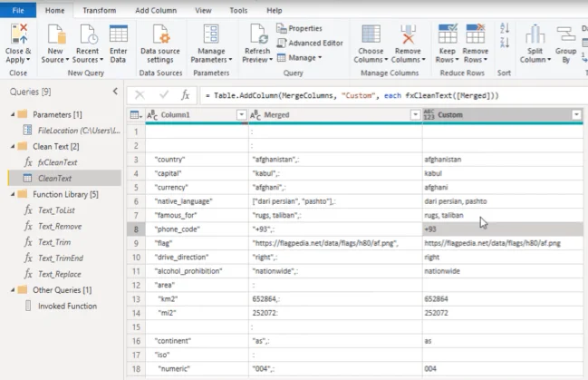Click the Refresh Preview icon
Viewport: 588px width, 380px height.
[x=259, y=34]
